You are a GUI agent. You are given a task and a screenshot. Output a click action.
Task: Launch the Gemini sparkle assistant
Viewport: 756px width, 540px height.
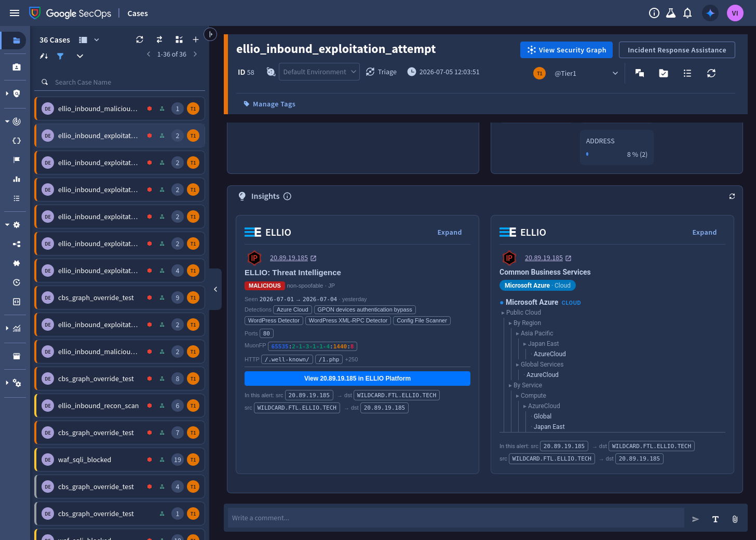click(710, 13)
